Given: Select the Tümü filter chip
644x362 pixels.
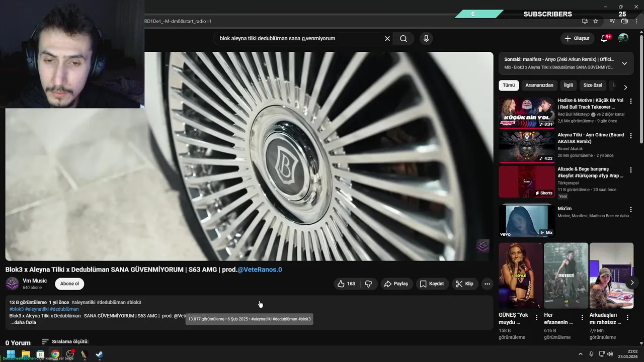Looking at the screenshot, I should (509, 85).
